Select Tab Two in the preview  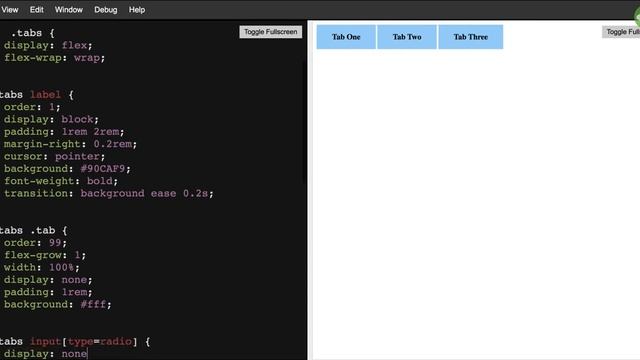[x=407, y=37]
